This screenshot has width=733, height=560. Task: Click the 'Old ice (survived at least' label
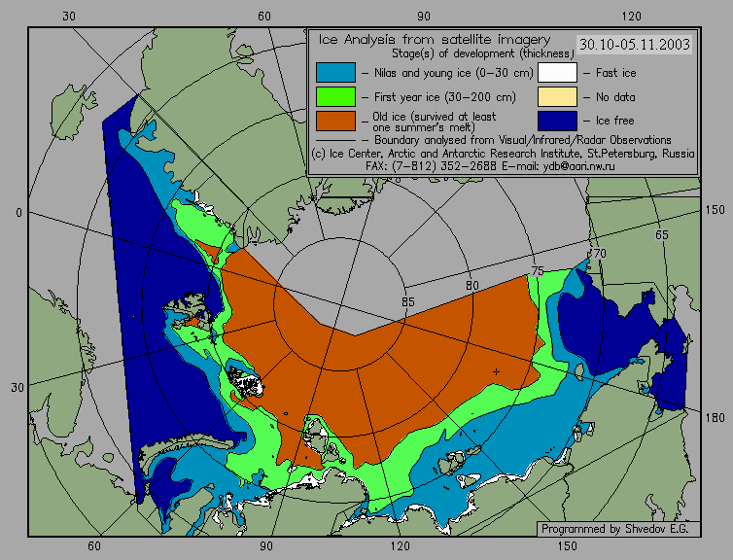pos(434,116)
